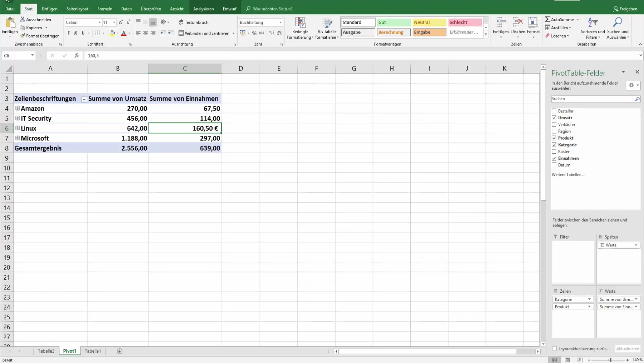Remove decimal place icon
Viewport: 644px width, 363px height.
tap(279, 33)
